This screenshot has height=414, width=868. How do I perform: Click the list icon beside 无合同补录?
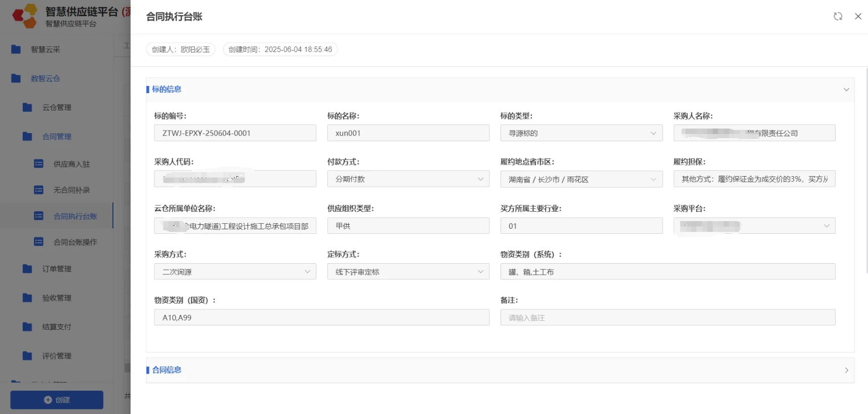pos(38,190)
